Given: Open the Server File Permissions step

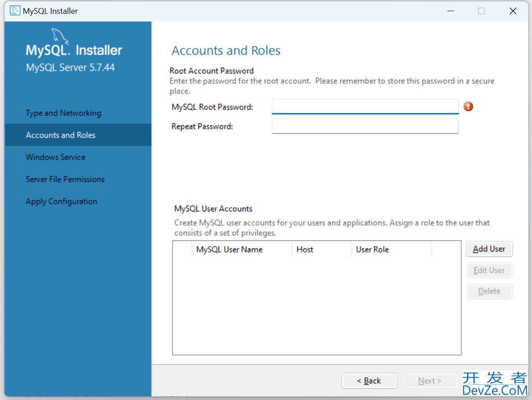Looking at the screenshot, I should click(65, 179).
